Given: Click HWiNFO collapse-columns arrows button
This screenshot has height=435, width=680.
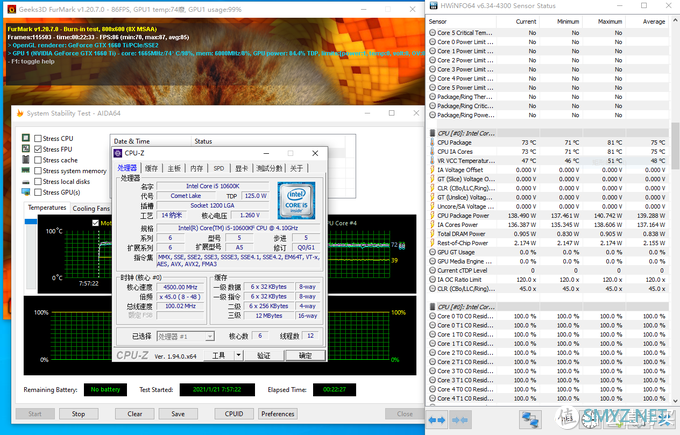Looking at the screenshot, I should pos(459,420).
